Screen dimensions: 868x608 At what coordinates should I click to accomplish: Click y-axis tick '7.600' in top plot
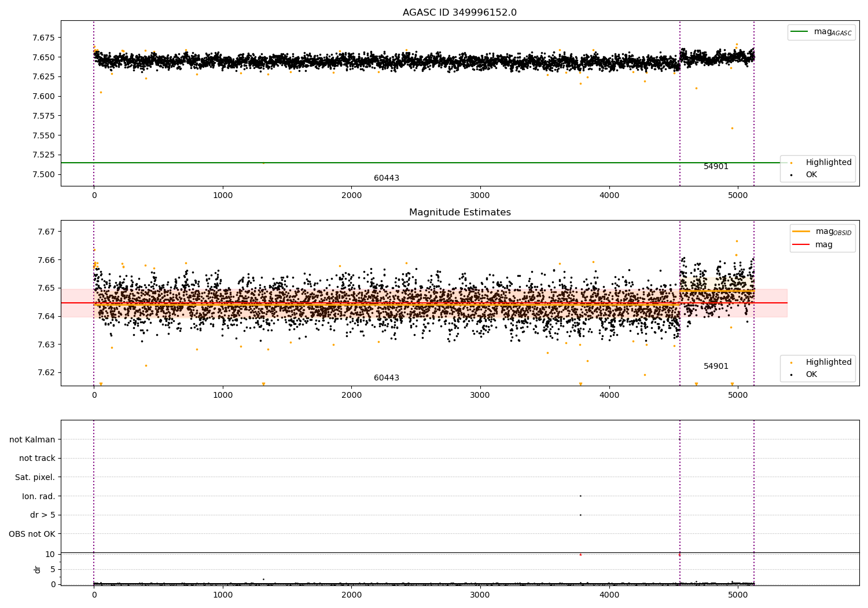[44, 96]
